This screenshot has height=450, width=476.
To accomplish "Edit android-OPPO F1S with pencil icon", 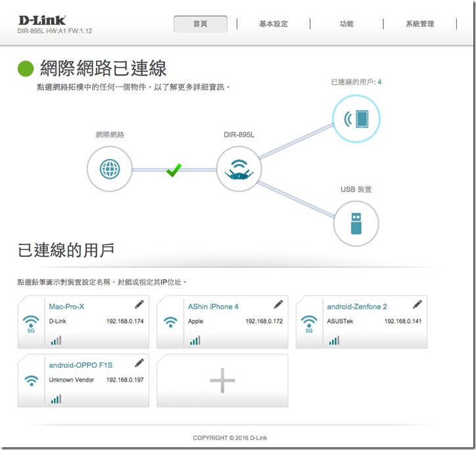I will click(139, 363).
